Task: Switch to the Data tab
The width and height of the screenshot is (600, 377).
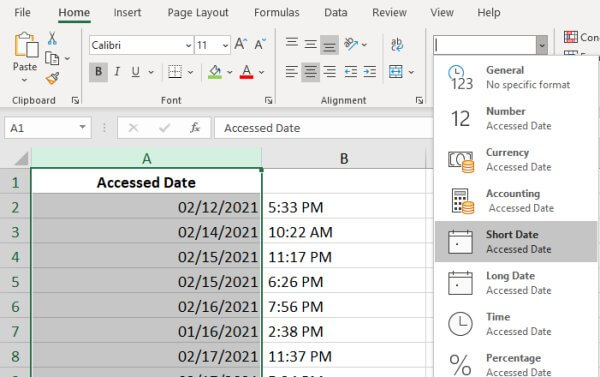Action: coord(336,13)
